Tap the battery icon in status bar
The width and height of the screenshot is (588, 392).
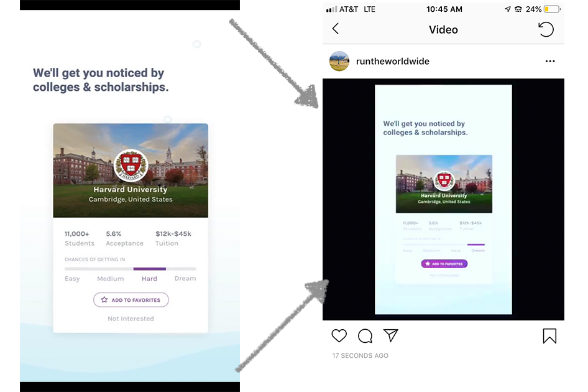tap(553, 9)
